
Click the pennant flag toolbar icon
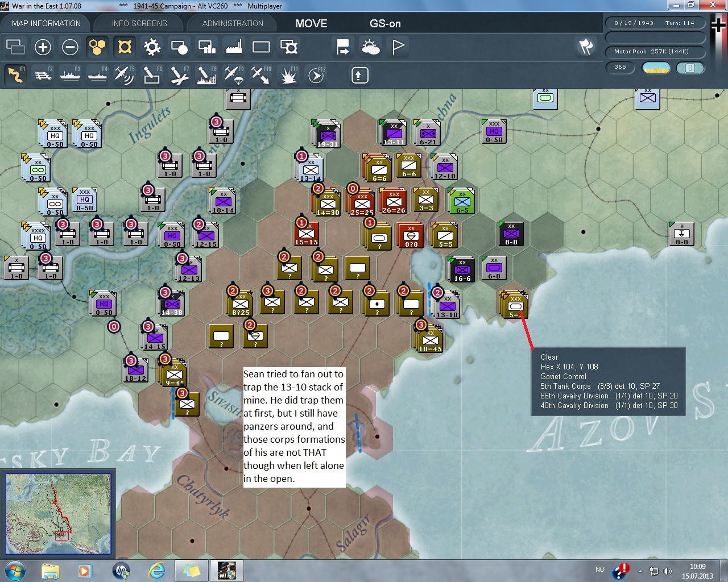click(x=398, y=47)
